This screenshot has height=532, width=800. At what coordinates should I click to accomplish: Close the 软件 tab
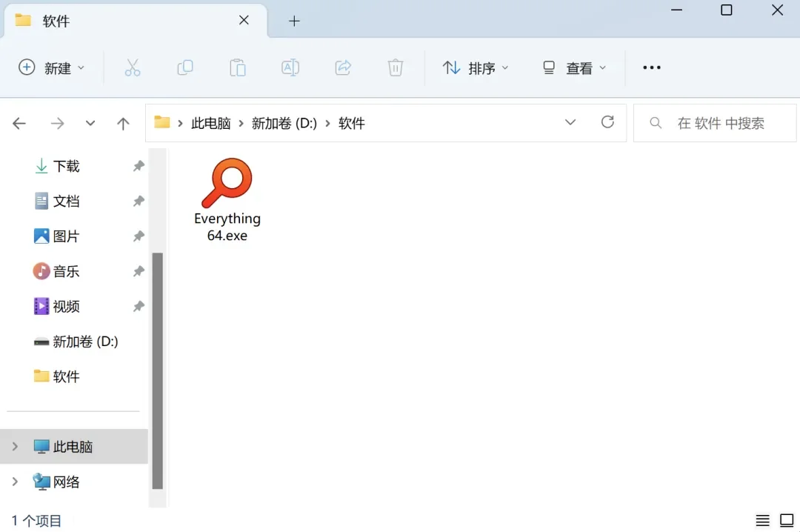click(x=244, y=20)
